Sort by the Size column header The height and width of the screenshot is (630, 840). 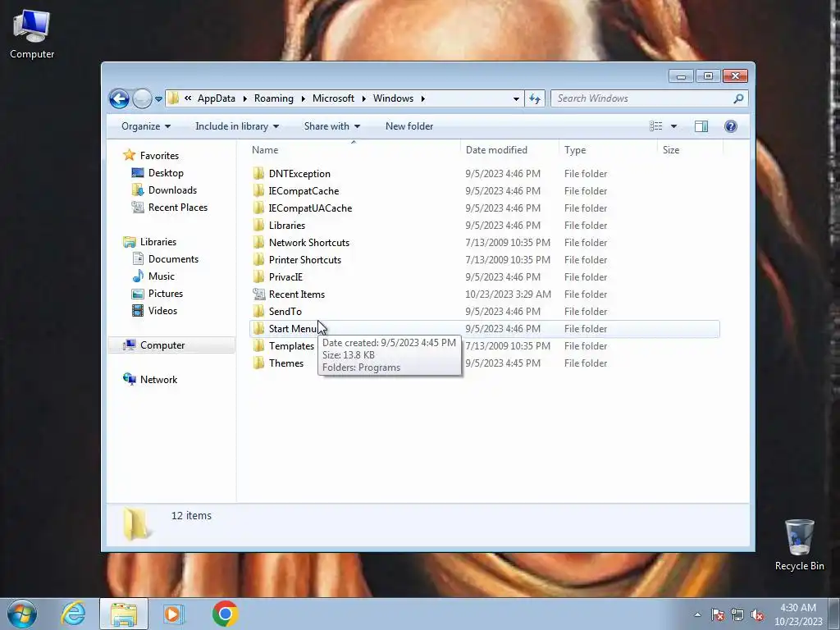pyautogui.click(x=691, y=150)
